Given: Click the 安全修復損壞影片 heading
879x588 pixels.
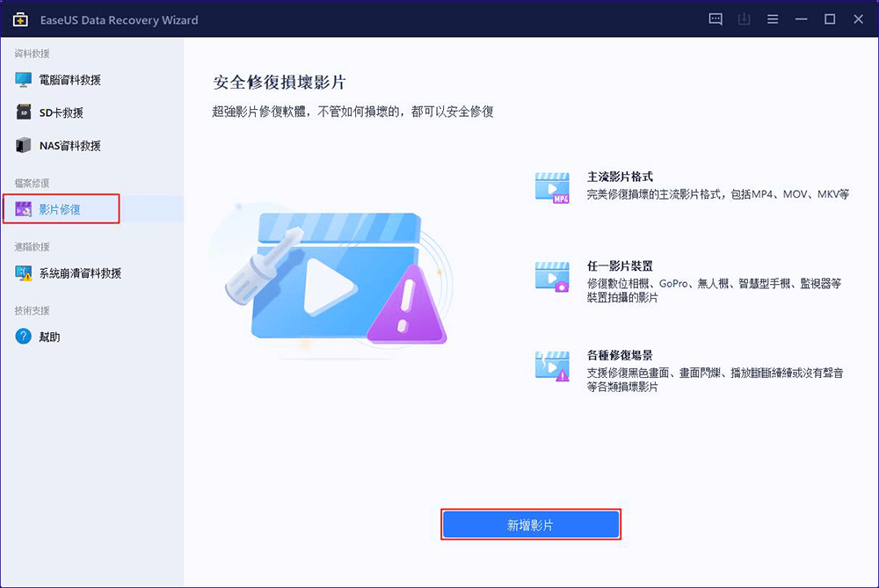Looking at the screenshot, I should (x=280, y=83).
